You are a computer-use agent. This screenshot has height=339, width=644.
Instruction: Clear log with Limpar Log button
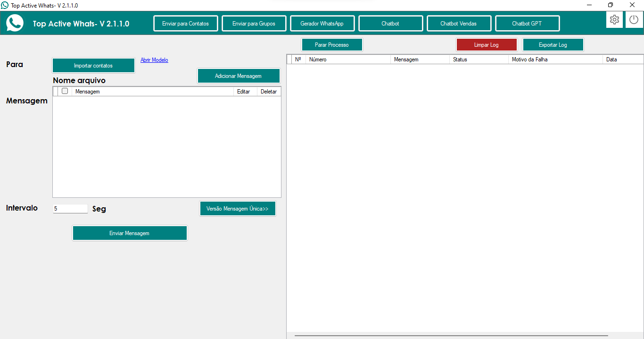tap(487, 45)
